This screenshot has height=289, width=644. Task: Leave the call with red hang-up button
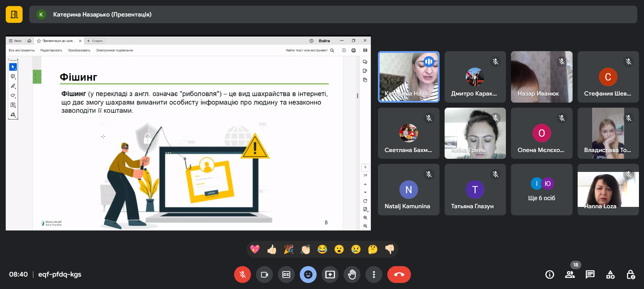pyautogui.click(x=399, y=275)
